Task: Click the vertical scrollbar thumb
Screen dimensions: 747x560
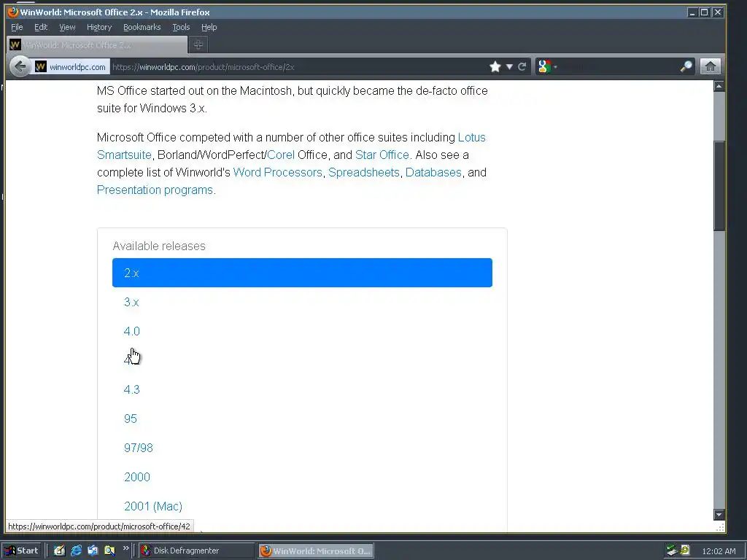Action: coord(719,186)
